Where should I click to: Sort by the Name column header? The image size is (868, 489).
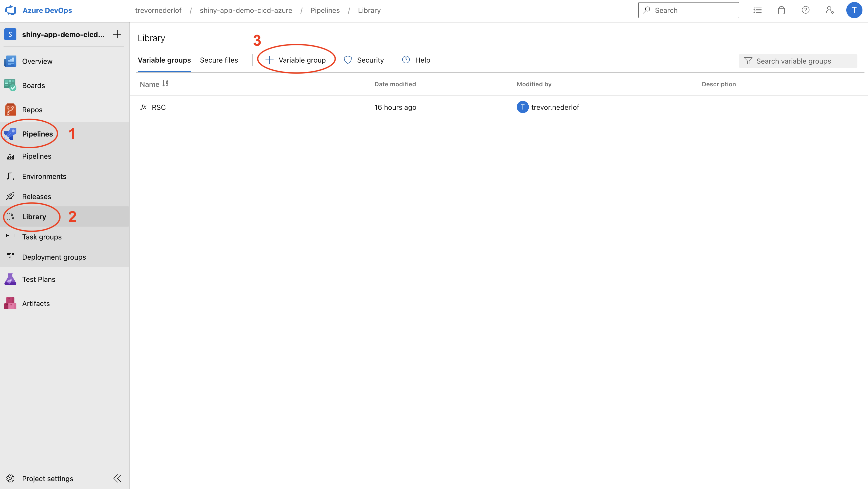pos(154,84)
